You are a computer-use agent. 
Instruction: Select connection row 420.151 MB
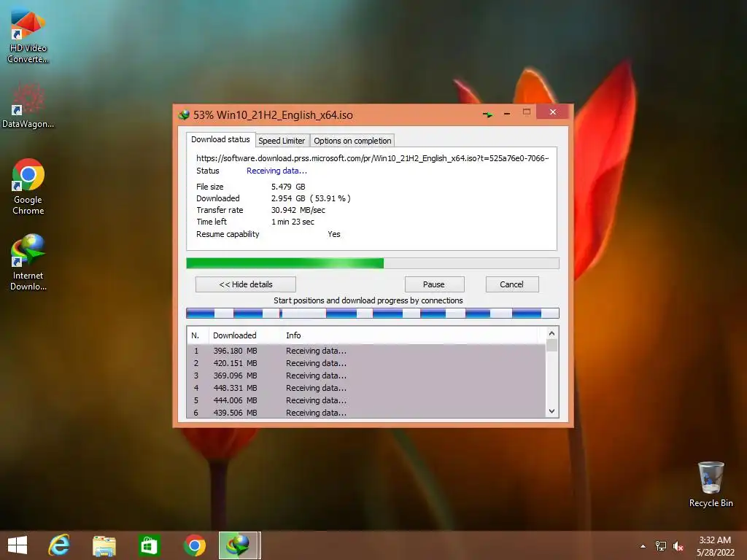[x=366, y=363]
